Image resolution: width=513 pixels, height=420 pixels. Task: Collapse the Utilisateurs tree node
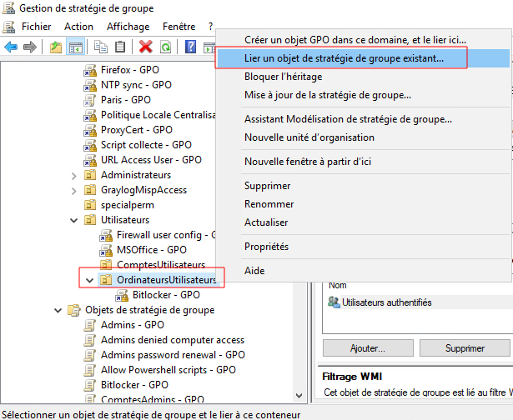coord(73,220)
